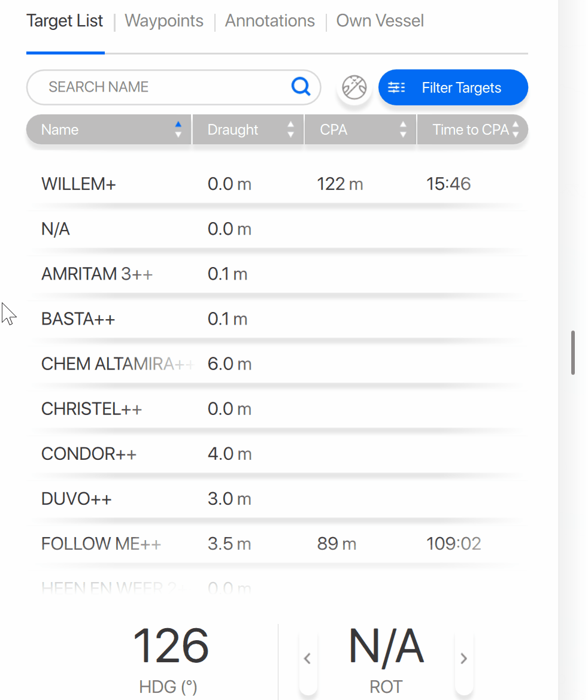The height and width of the screenshot is (700, 588).
Task: Sort targets by CPA column
Action: coord(360,130)
